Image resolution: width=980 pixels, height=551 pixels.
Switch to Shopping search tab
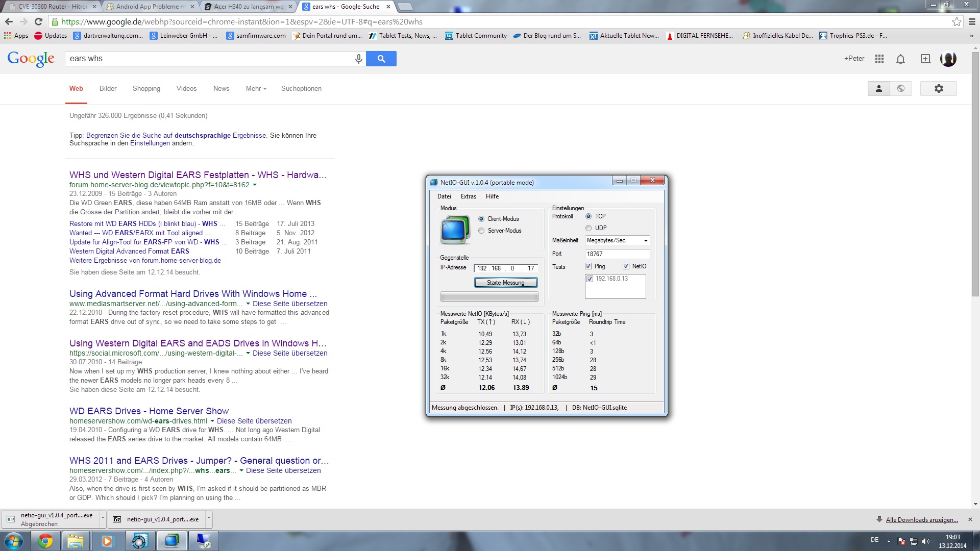(146, 88)
